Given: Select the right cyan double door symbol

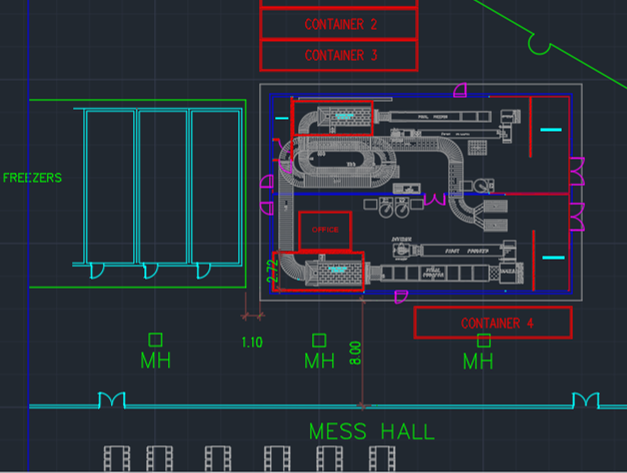Looking at the screenshot, I should tap(586, 401).
